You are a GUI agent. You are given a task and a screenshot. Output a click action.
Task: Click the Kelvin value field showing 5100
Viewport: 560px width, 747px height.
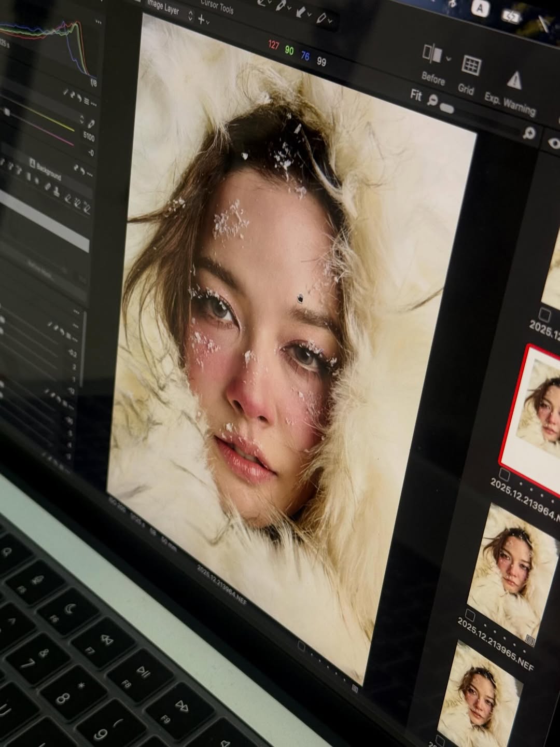[x=89, y=137]
